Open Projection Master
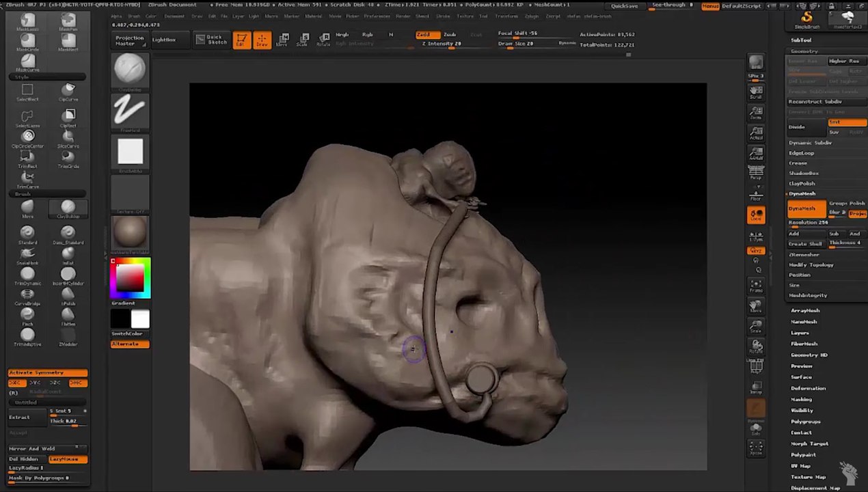868x492 pixels. tap(129, 40)
